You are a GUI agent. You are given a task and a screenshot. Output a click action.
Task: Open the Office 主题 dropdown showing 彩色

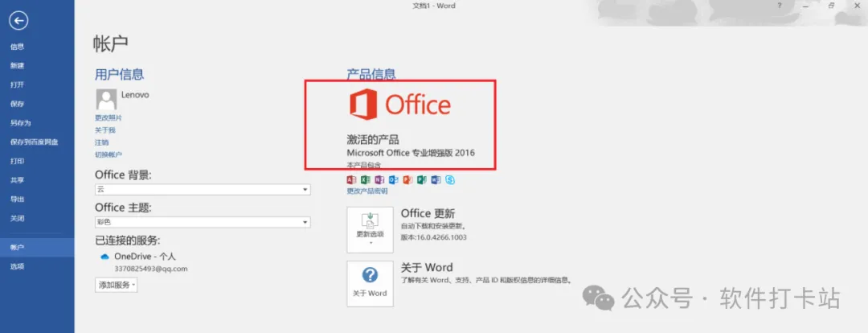pyautogui.click(x=203, y=222)
